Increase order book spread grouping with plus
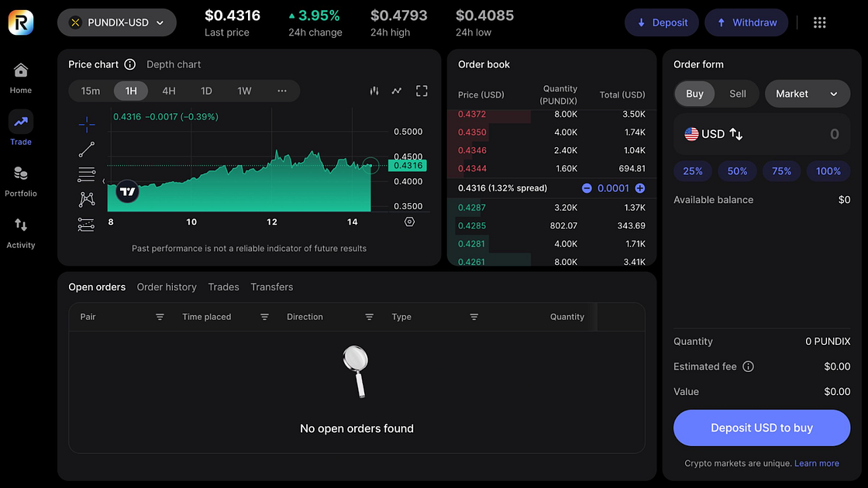The image size is (868, 488). coord(639,188)
